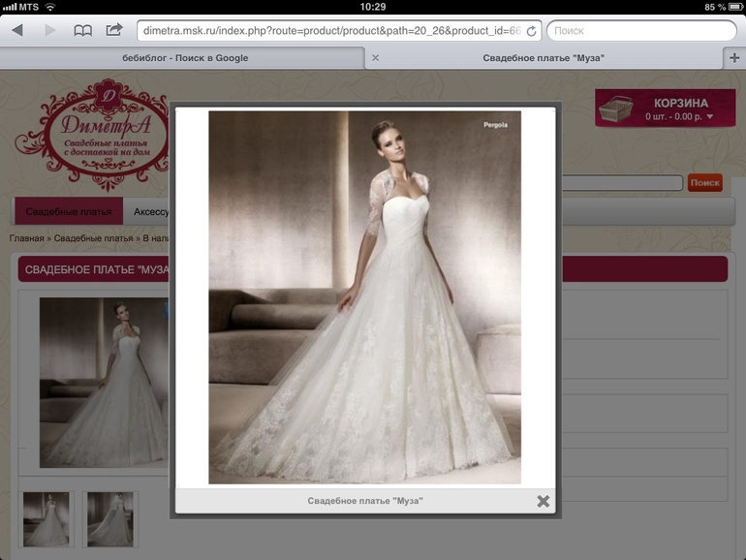The image size is (746, 560).
Task: Tap the clock '10:29' in status bar
Action: click(x=373, y=7)
